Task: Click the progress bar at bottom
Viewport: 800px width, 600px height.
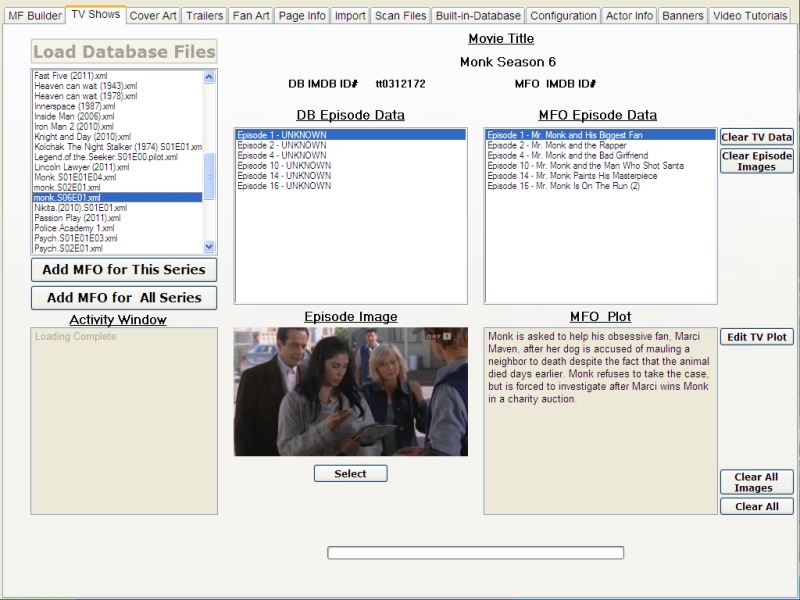Action: [475, 552]
